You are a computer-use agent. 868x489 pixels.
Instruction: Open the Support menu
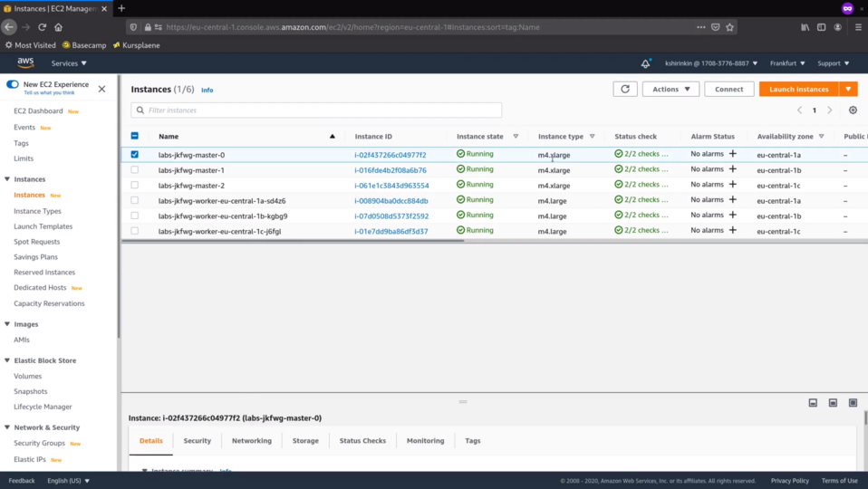point(834,63)
